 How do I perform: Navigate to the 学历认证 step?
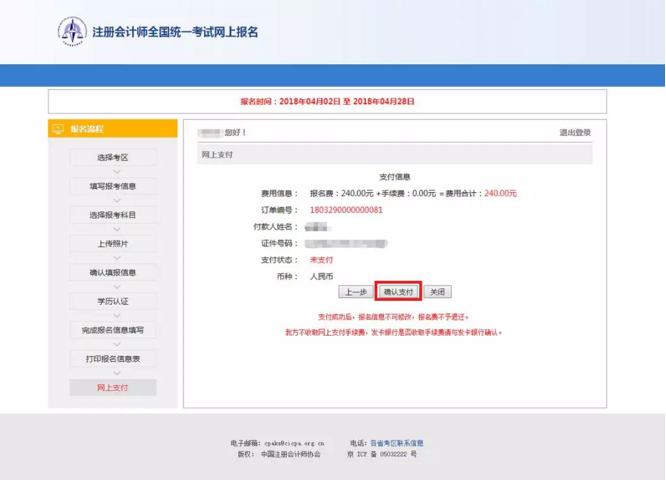(x=113, y=301)
